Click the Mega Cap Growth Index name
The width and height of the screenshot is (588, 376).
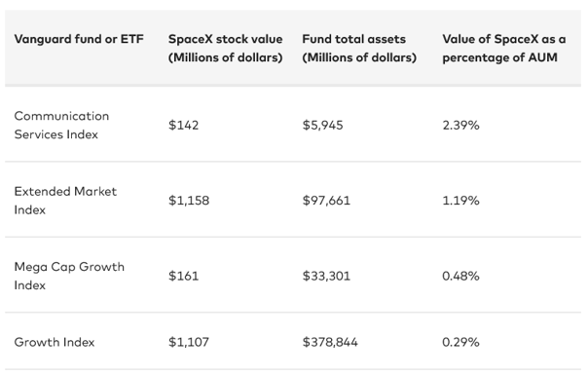[69, 276]
